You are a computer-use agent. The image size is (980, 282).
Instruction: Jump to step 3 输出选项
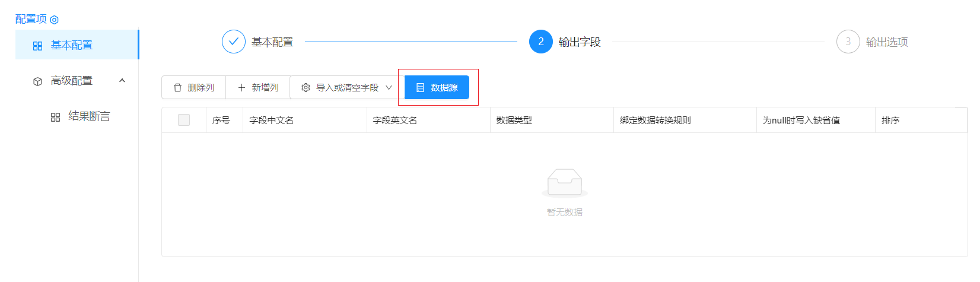coord(848,42)
